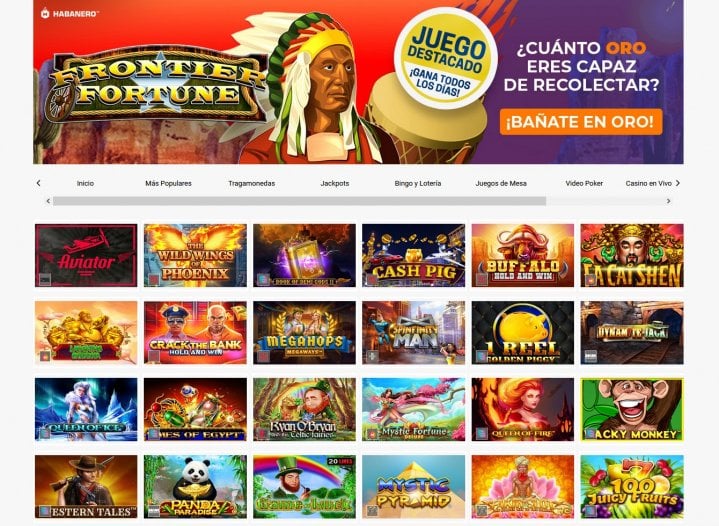Click the Juego Destacado badge

point(446,58)
